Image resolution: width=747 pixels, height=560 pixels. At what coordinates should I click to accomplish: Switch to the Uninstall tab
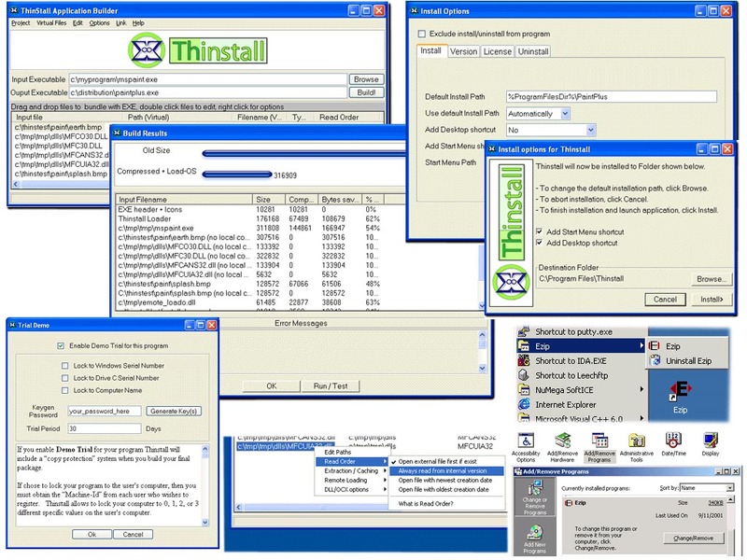(x=533, y=51)
